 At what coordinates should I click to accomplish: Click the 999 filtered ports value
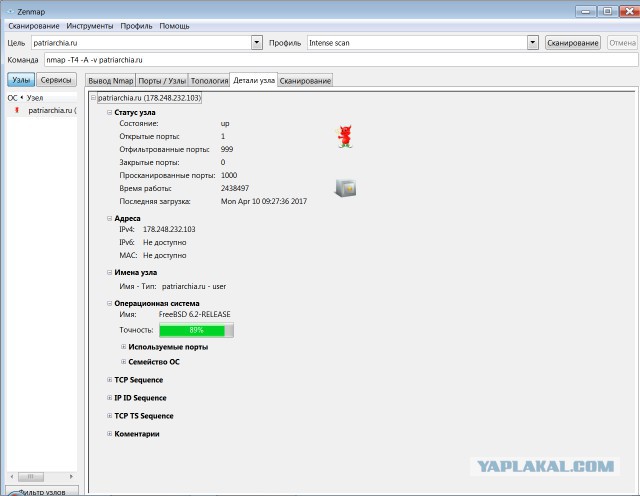227,149
